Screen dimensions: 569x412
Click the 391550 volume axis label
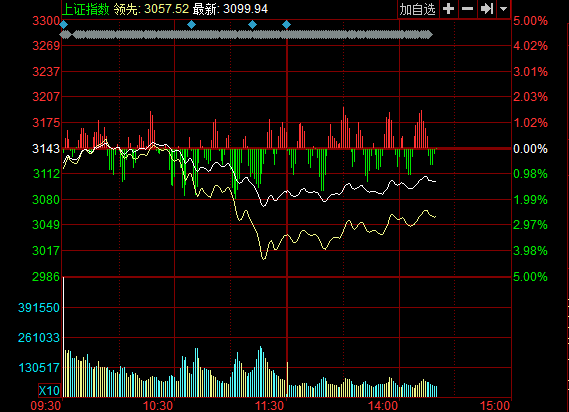pyautogui.click(x=39, y=308)
